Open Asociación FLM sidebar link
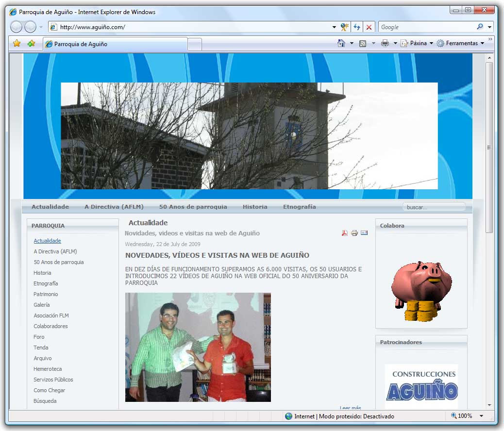 pyautogui.click(x=51, y=315)
